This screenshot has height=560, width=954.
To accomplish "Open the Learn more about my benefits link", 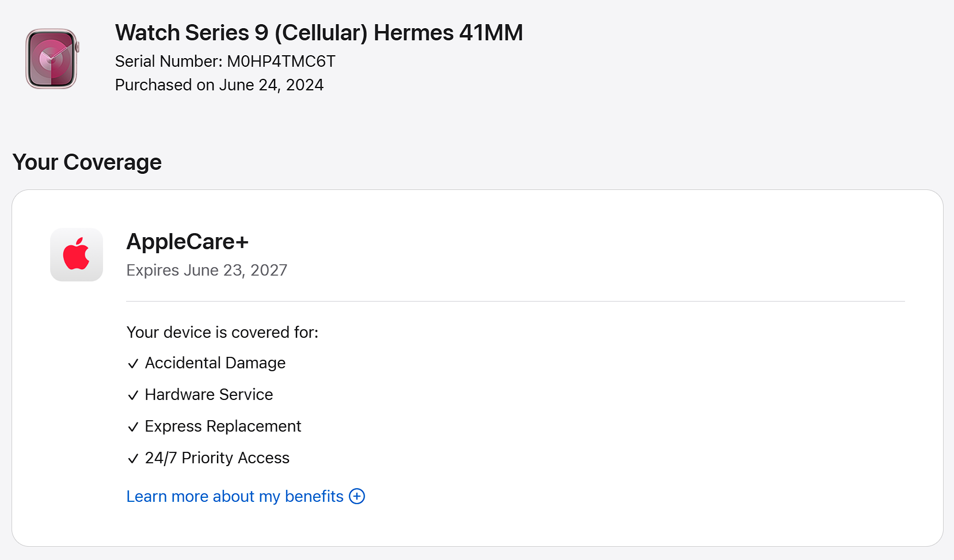I will (234, 496).
